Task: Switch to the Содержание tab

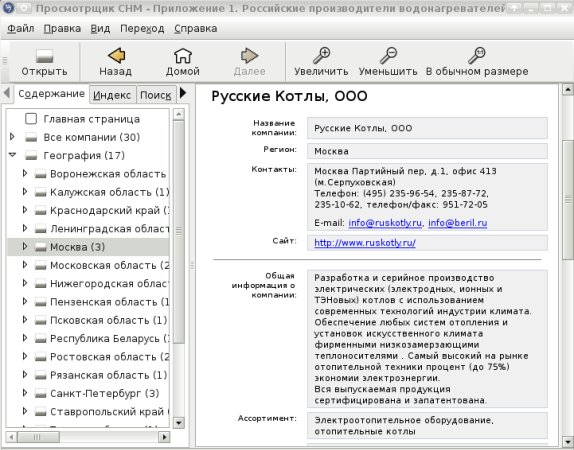Action: pyautogui.click(x=51, y=94)
